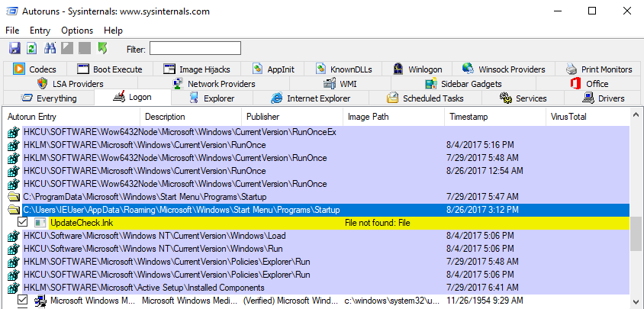Switch to the Drivers tab
This screenshot has width=644, height=309.
604,98
